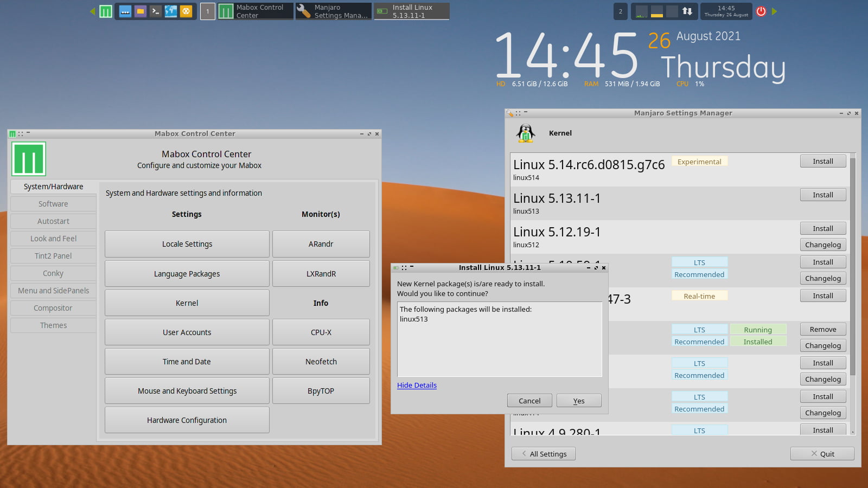Viewport: 868px width, 488px height.
Task: Run Neofetch info
Action: click(321, 362)
